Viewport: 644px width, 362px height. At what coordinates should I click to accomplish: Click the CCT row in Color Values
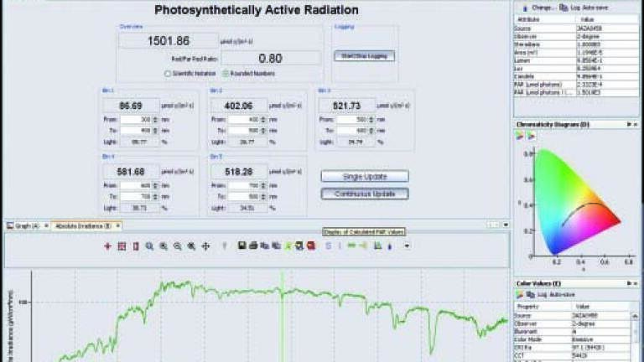point(572,355)
